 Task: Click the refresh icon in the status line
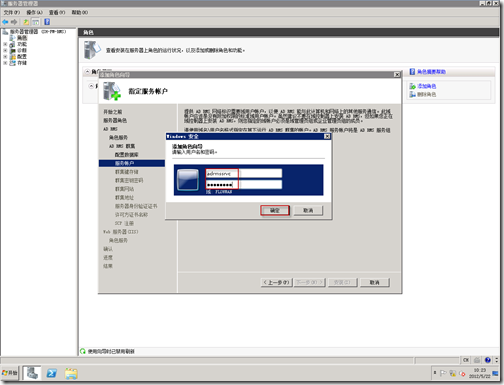pyautogui.click(x=83, y=351)
